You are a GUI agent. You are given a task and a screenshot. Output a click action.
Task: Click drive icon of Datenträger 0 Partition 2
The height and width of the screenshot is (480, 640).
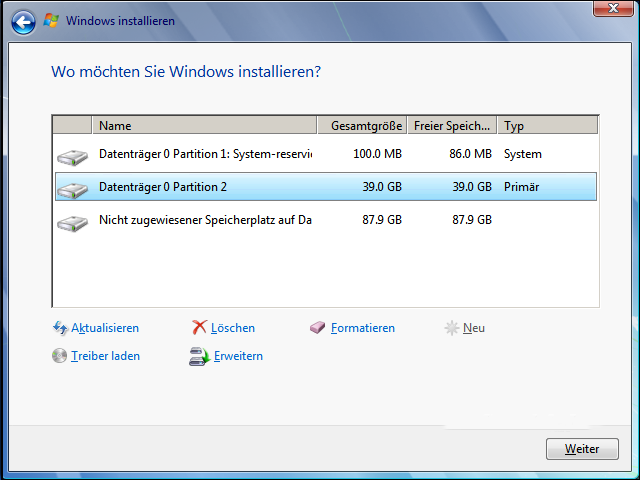[x=72, y=190]
